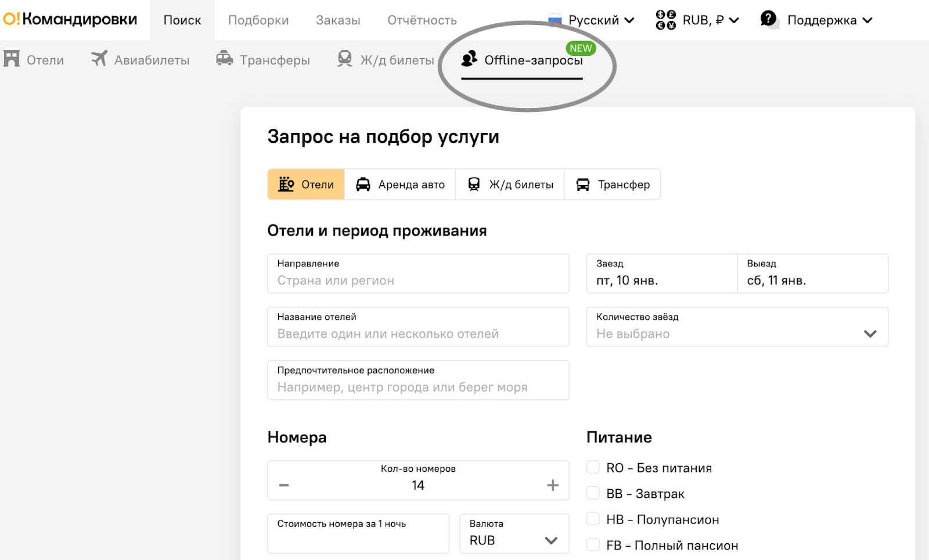Check HB - Полупансион option
Screen dimensions: 929x560
(593, 518)
